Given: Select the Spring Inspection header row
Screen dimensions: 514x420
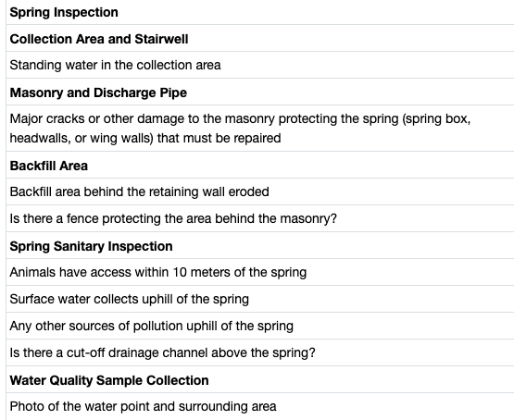Looking at the screenshot, I should point(260,12).
